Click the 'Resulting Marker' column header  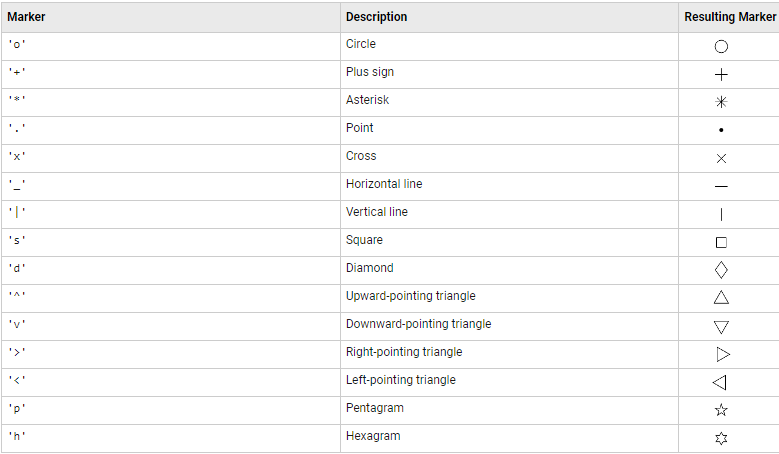(x=728, y=17)
